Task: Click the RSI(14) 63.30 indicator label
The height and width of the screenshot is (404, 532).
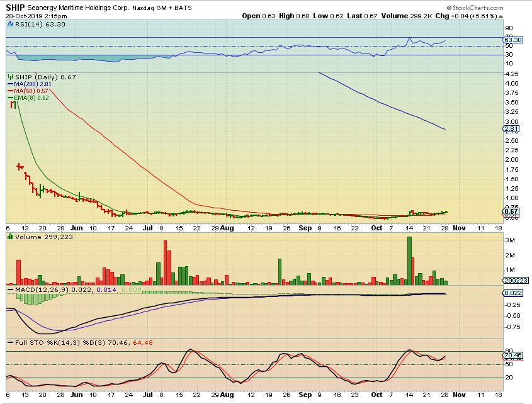Action: pyautogui.click(x=40, y=24)
